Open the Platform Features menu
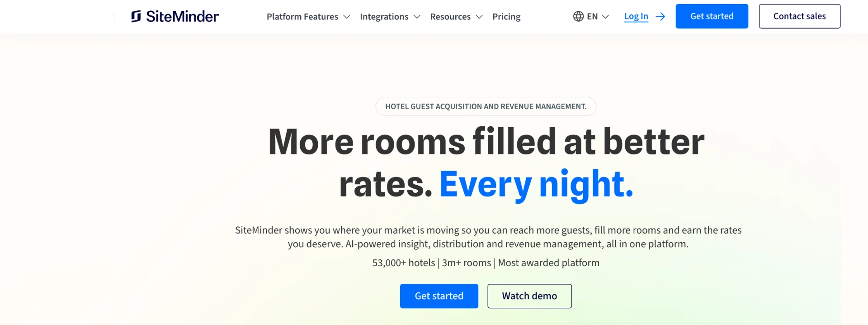 coord(302,17)
